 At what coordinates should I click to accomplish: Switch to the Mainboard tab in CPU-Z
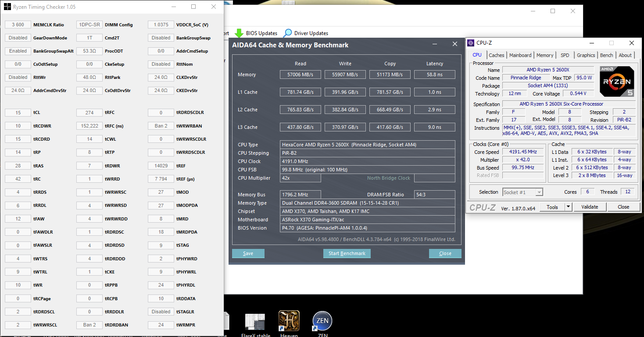(520, 55)
